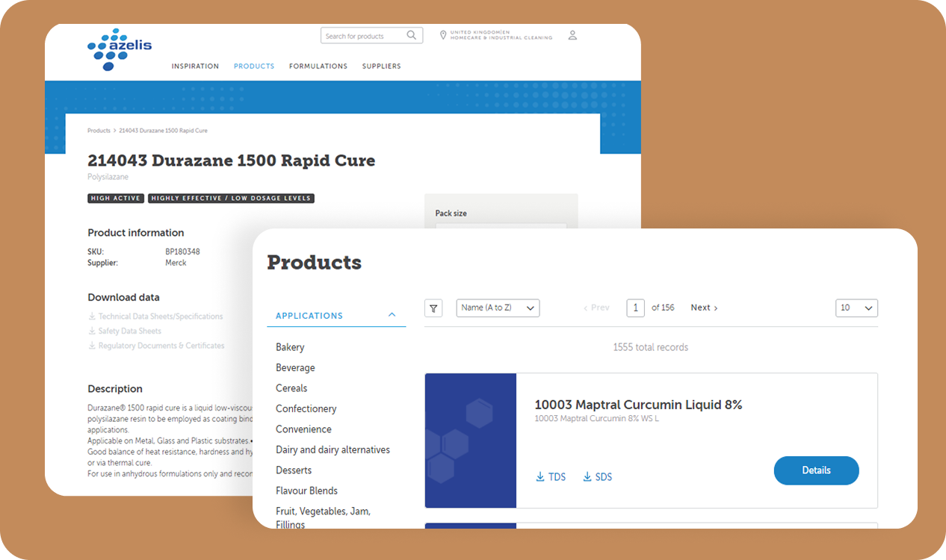Open the Suppliers menu
Screen dimensions: 946x560
tap(382, 66)
